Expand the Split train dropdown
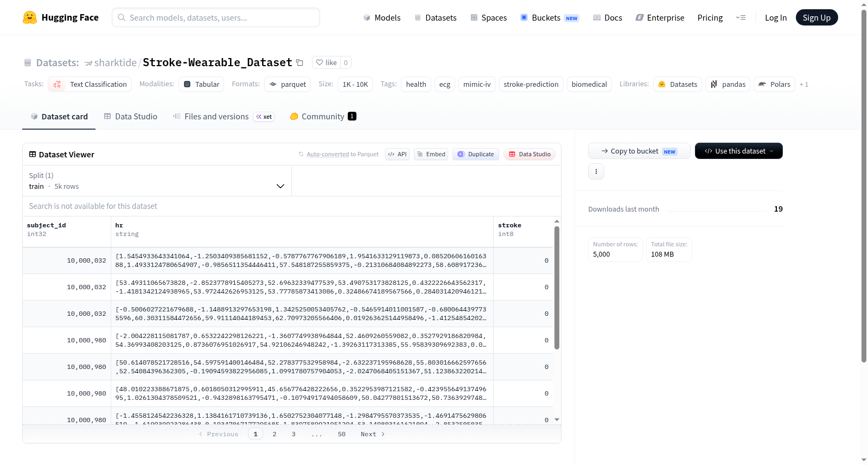The width and height of the screenshot is (868, 465). pyautogui.click(x=157, y=181)
